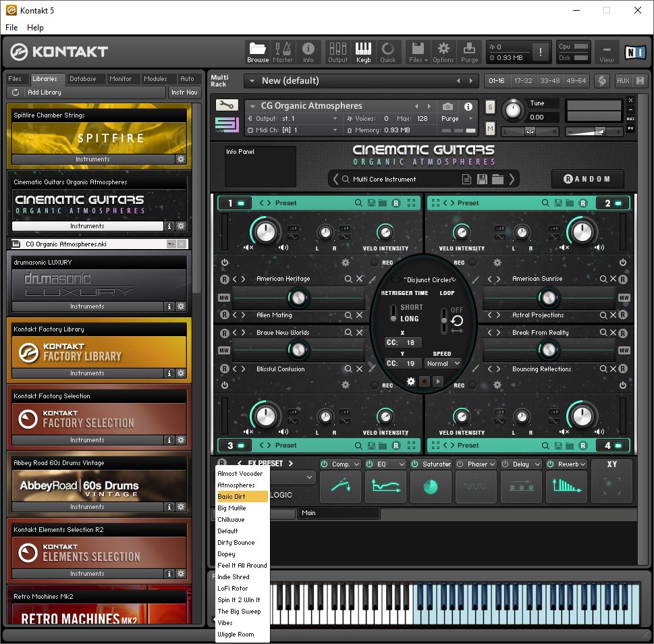654x644 pixels.
Task: Click the camera snapshot icon in header
Action: pos(447,107)
